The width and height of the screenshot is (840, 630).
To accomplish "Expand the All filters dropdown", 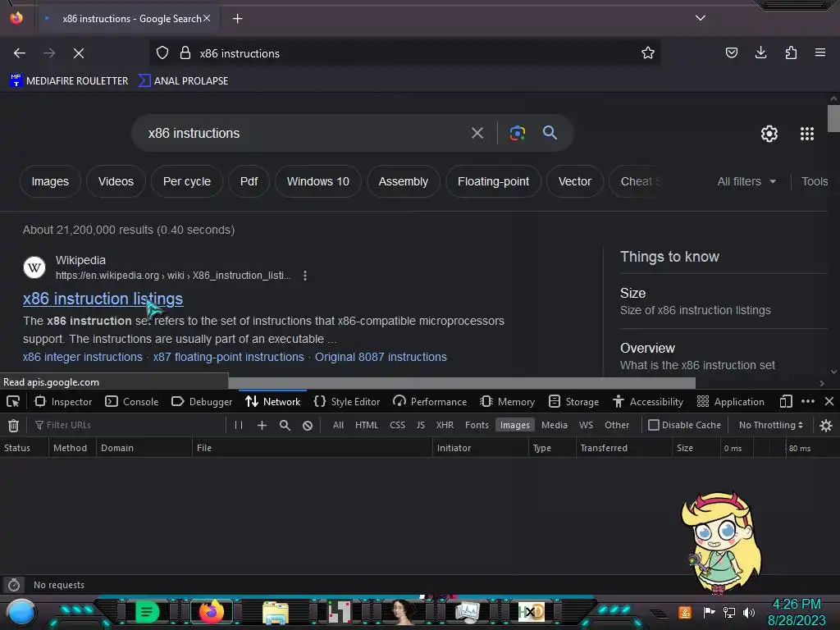I will coord(746,181).
